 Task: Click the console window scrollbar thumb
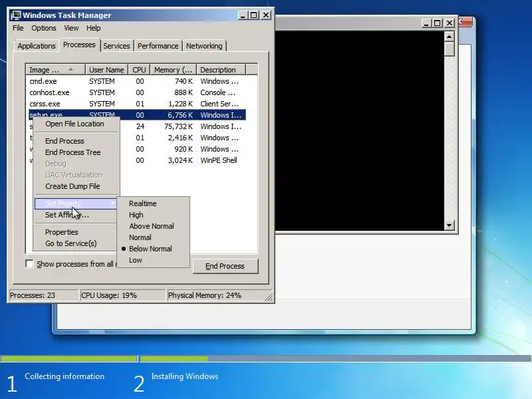(450, 49)
